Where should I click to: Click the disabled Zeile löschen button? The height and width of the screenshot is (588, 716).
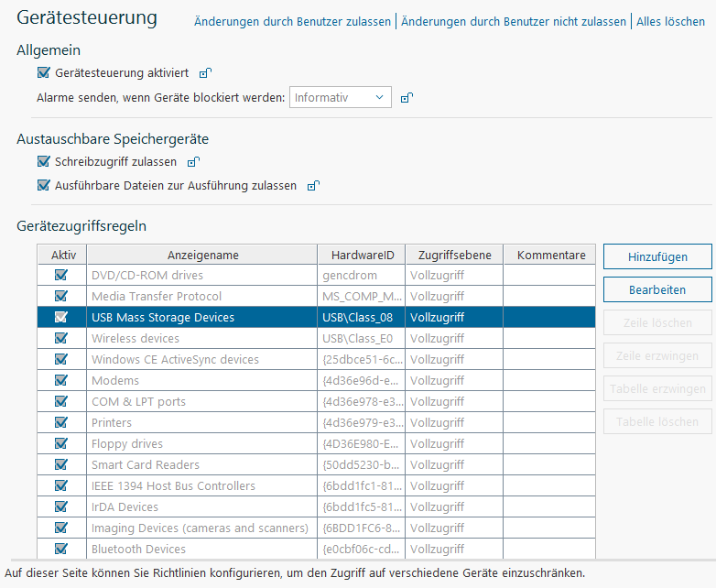657,322
